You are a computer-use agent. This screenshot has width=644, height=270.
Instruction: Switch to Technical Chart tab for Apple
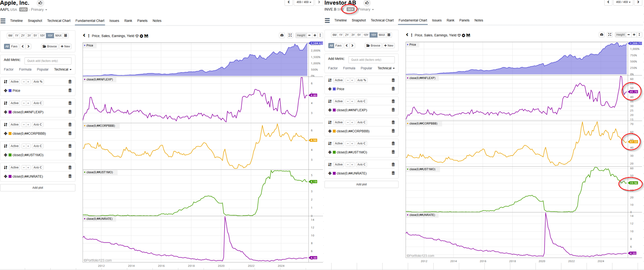pos(59,21)
